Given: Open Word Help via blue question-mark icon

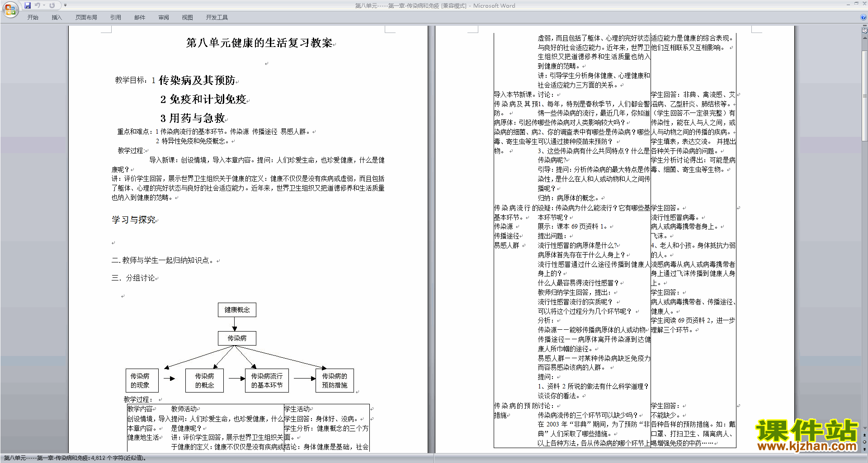Looking at the screenshot, I should pyautogui.click(x=863, y=17).
